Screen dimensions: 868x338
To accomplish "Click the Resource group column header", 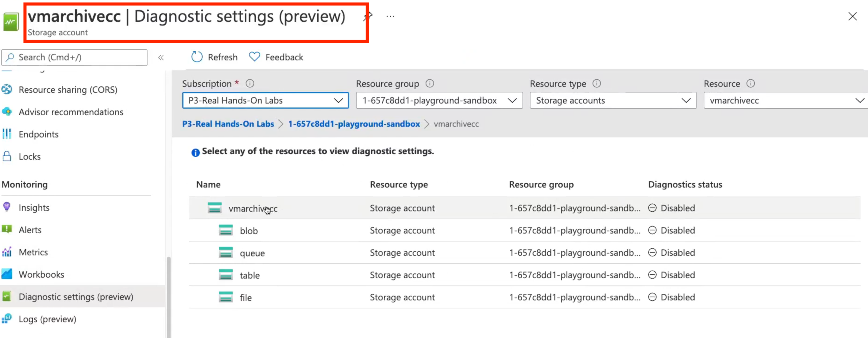I will pos(541,185).
